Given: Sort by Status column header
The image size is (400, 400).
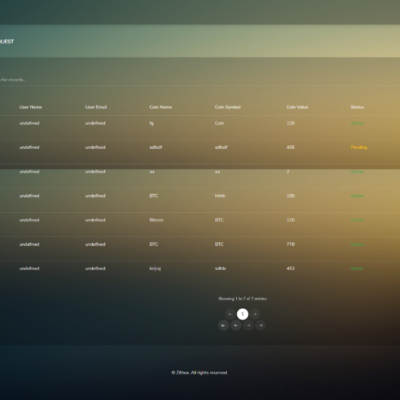Looking at the screenshot, I should pyautogui.click(x=357, y=107).
